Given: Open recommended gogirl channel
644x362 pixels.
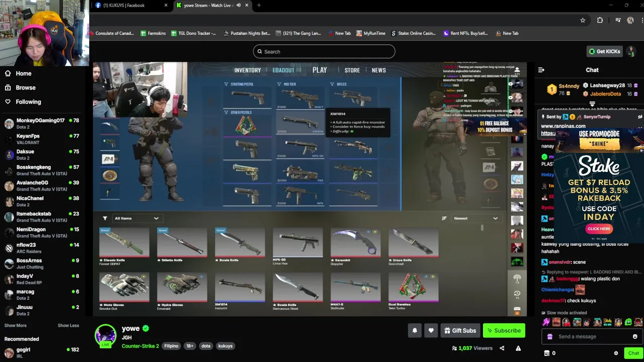Looking at the screenshot, I should 41,352.
